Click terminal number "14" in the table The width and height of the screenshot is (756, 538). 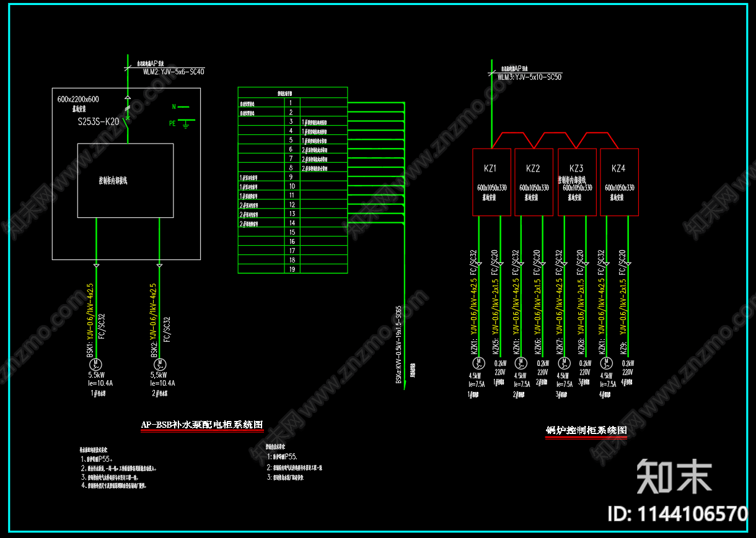(x=291, y=222)
